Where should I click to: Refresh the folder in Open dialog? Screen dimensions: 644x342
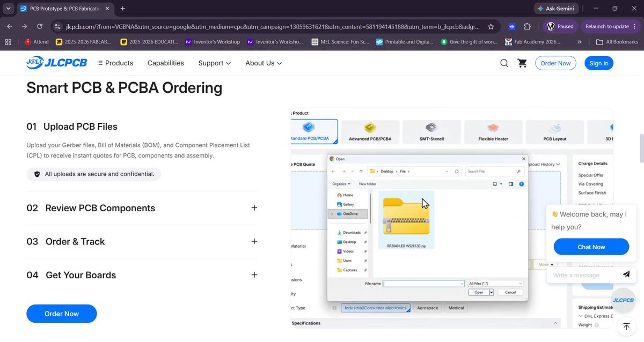tap(457, 172)
